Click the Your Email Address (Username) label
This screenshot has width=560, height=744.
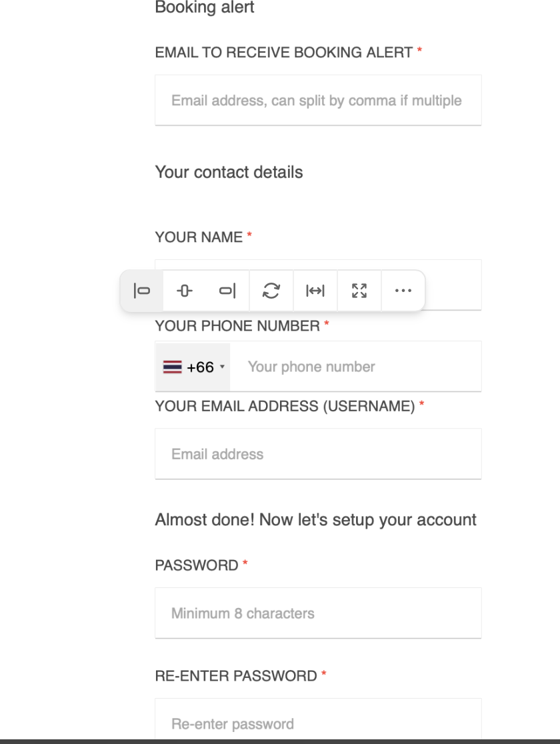point(285,406)
